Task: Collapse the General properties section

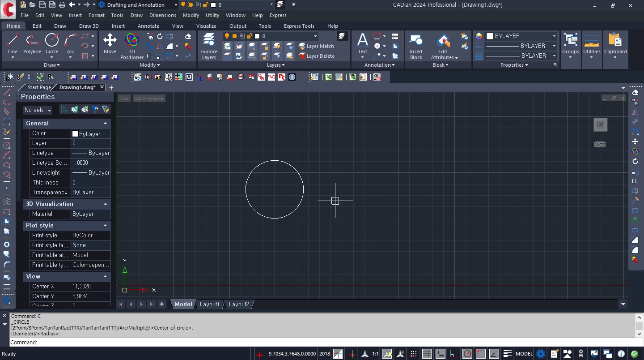Action: 106,123
